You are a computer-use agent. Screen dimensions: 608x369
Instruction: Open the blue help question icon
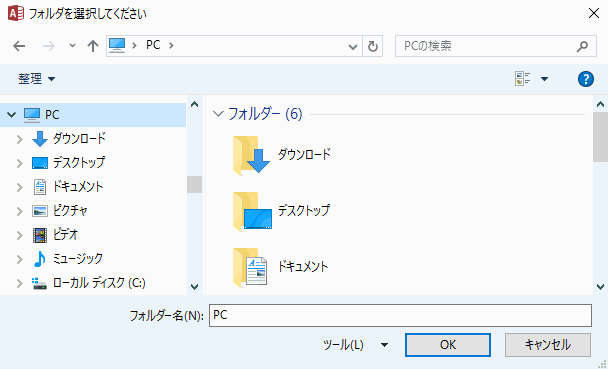click(x=586, y=79)
